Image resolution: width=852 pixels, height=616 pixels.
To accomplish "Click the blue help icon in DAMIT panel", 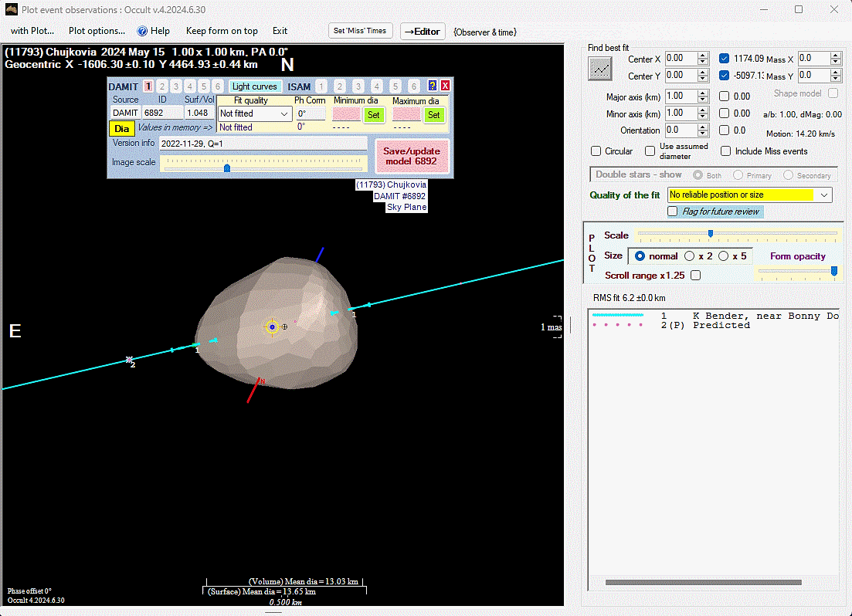I will 433,86.
